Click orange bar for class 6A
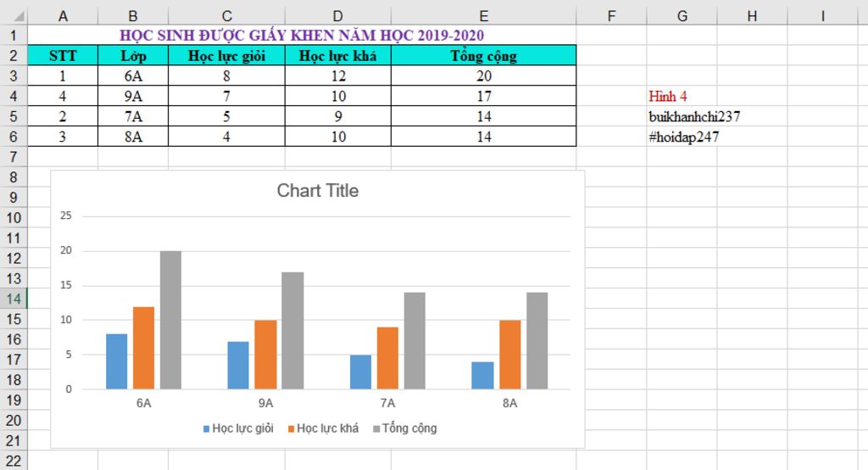 pos(143,348)
